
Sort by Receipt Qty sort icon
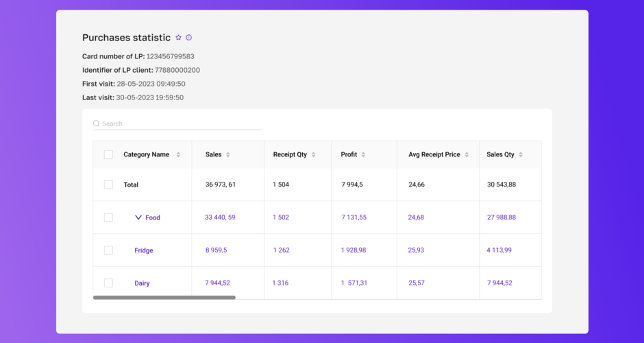[x=314, y=155]
